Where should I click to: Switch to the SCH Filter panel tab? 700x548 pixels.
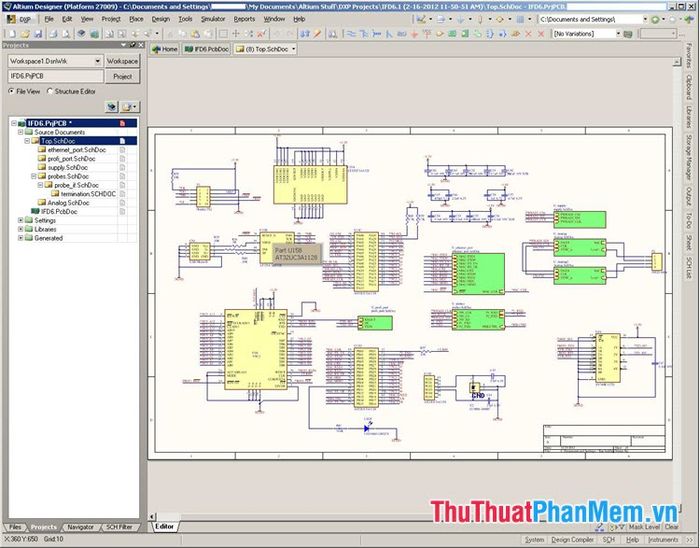119,527
